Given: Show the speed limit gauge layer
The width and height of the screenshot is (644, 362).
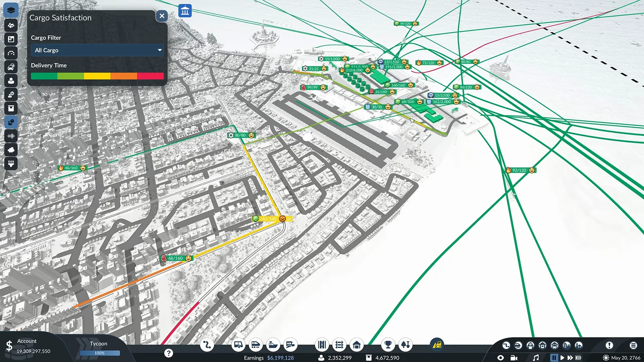Looking at the screenshot, I should tap(11, 53).
